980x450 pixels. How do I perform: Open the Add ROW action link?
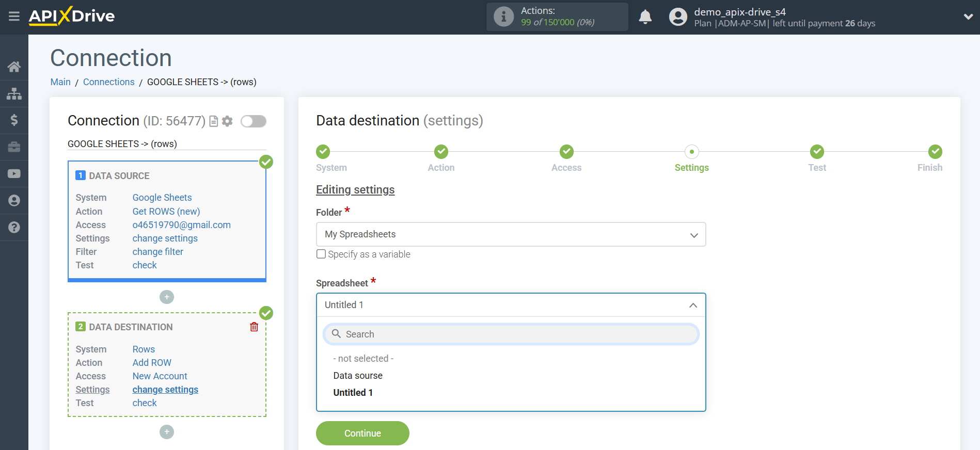click(x=152, y=363)
